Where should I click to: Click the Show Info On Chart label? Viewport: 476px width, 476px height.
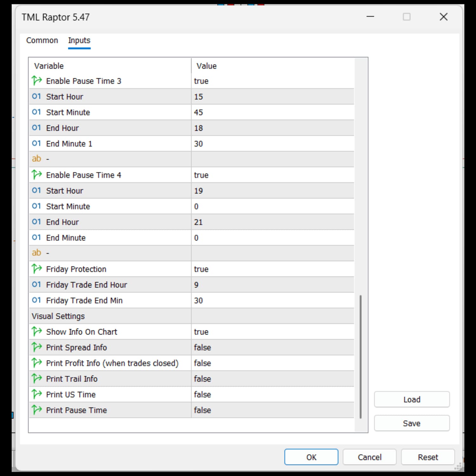pos(82,332)
